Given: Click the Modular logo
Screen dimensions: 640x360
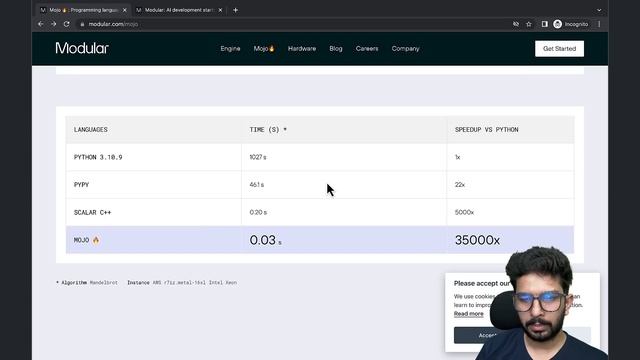Looking at the screenshot, I should point(82,48).
